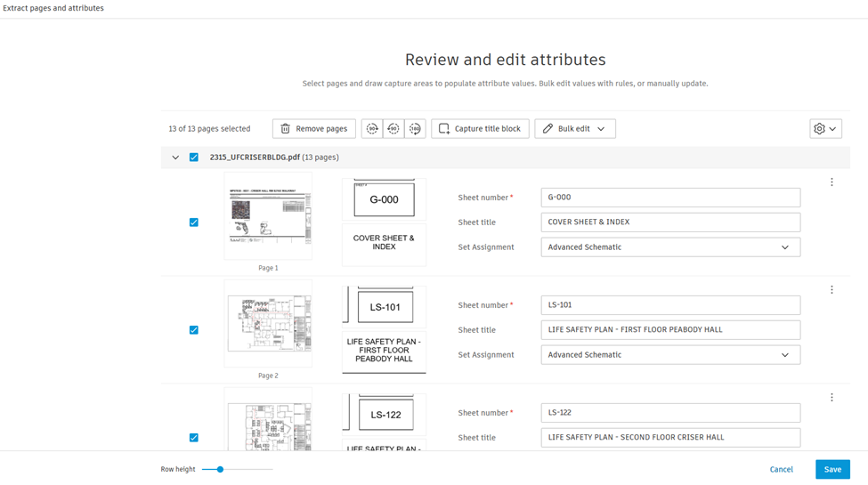Open Set Assignment dropdown for LS-101

(669, 355)
